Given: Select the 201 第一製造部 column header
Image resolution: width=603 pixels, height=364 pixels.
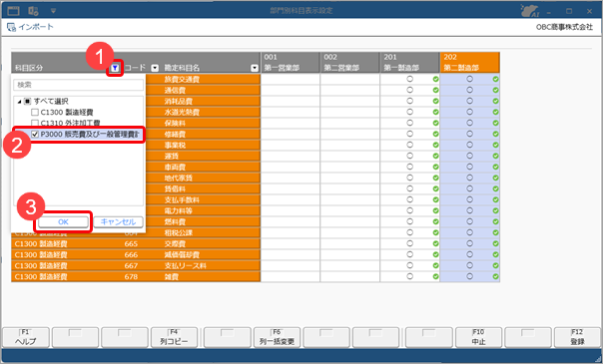Looking at the screenshot, I should (410, 63).
